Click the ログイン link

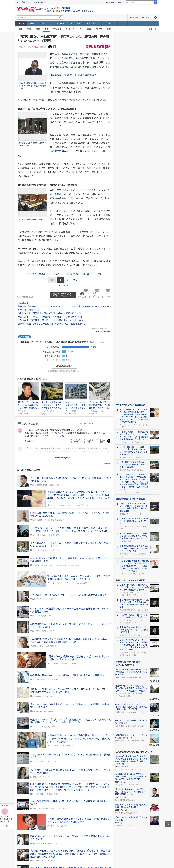point(51,11)
